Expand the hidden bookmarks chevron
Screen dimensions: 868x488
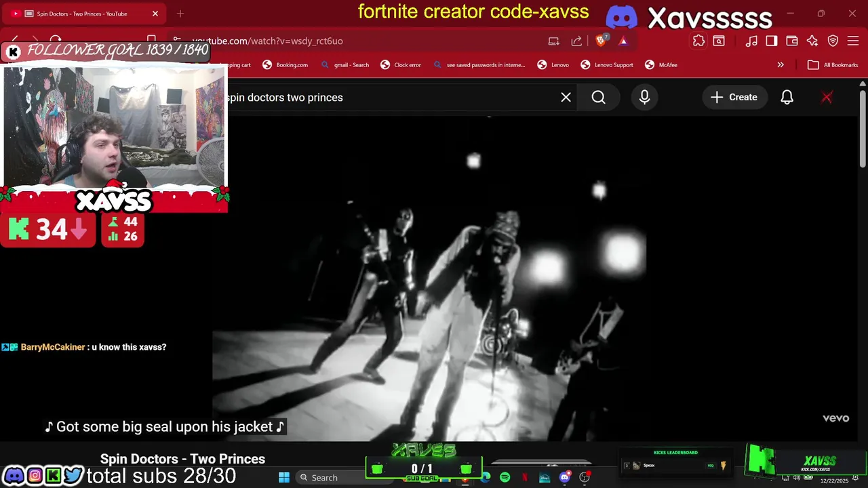[781, 65]
